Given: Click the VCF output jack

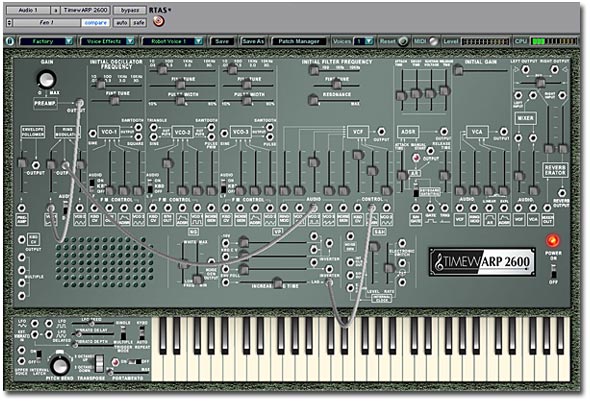Looking at the screenshot, I should [x=381, y=131].
